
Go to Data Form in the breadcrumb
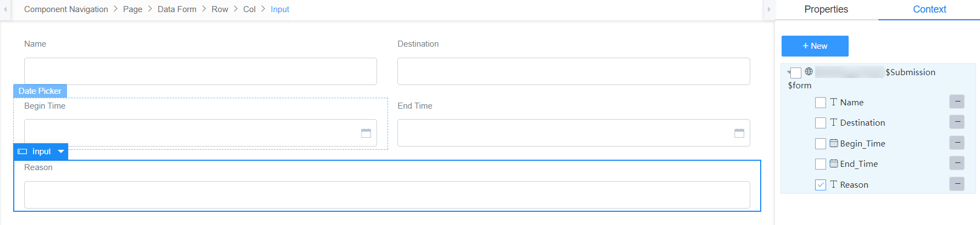[177, 9]
